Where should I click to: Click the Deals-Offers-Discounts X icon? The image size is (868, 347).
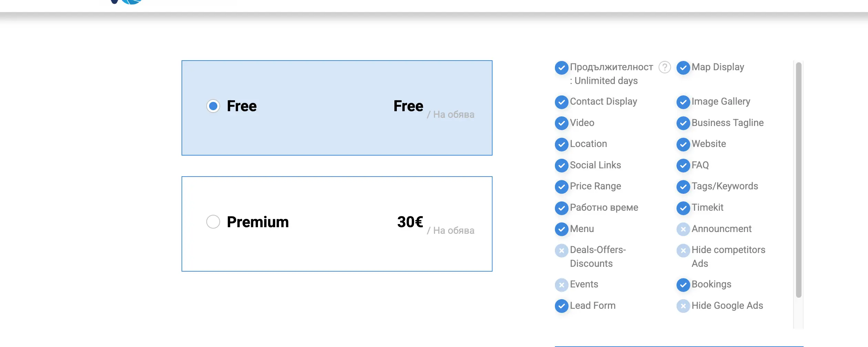pyautogui.click(x=561, y=251)
